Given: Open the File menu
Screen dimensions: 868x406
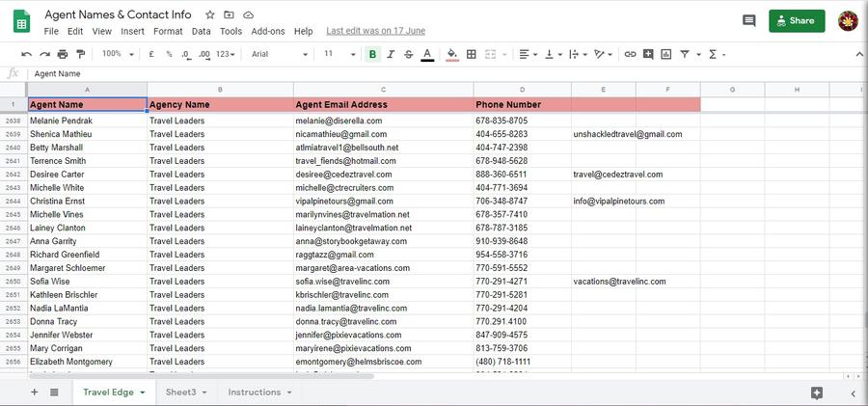Looking at the screenshot, I should pyautogui.click(x=51, y=32).
